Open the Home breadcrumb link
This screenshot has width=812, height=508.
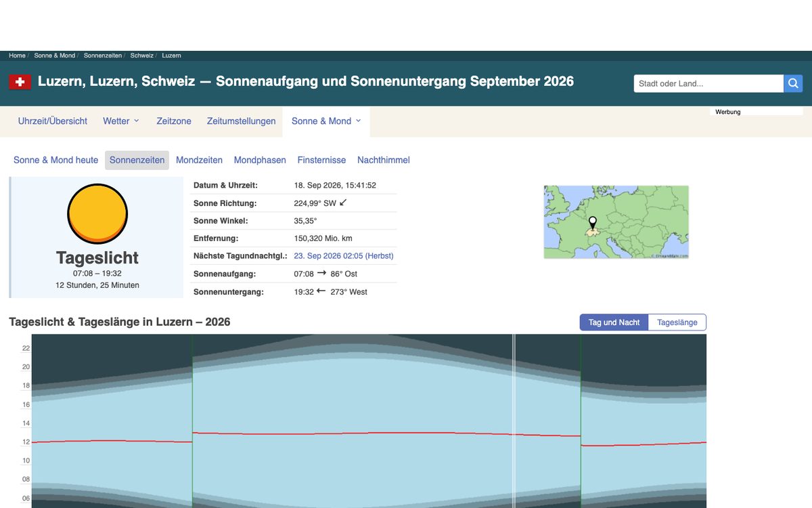17,56
